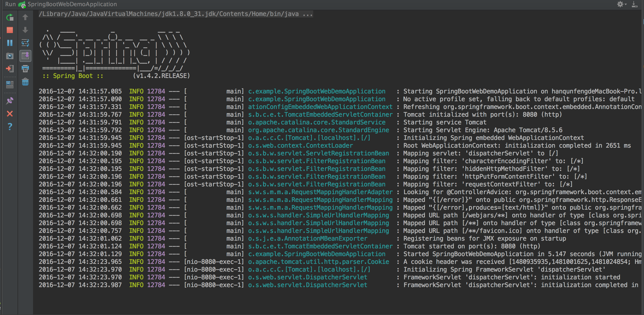Viewport: 644px width, 315px height.
Task: Click the 'Run' tool window label
Action: (x=10, y=4)
